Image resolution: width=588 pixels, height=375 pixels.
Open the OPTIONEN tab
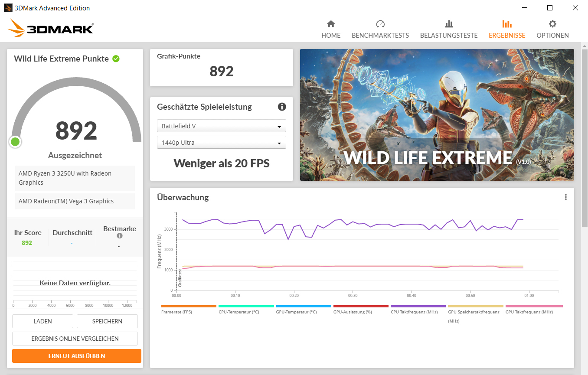click(x=552, y=29)
